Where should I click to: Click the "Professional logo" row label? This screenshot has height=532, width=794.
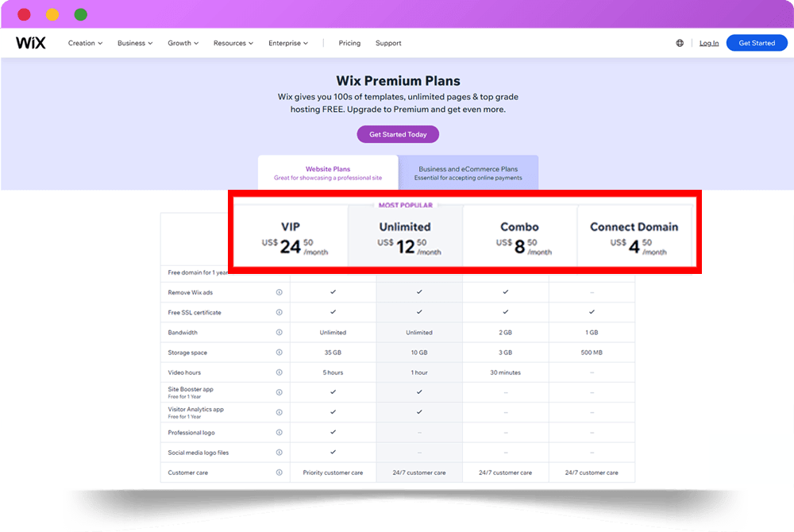click(x=191, y=433)
